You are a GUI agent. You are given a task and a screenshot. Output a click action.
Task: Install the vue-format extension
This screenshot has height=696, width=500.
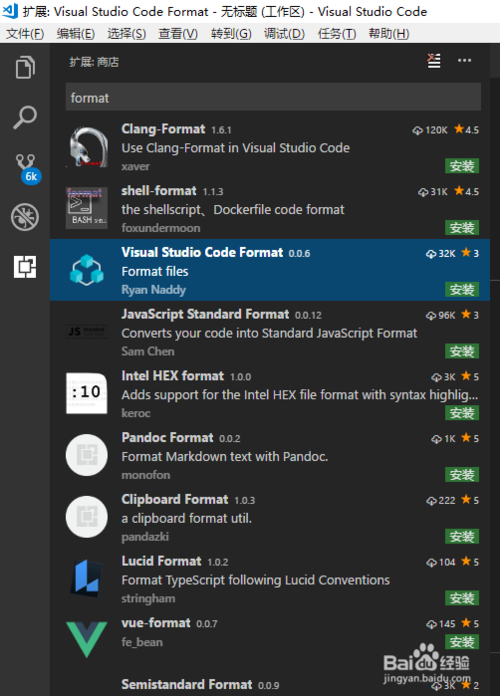pos(462,641)
